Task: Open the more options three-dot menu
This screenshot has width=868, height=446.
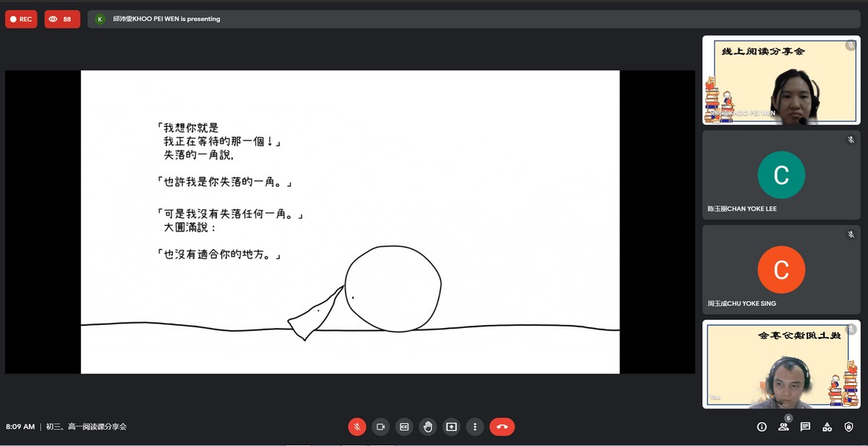Action: click(x=475, y=426)
